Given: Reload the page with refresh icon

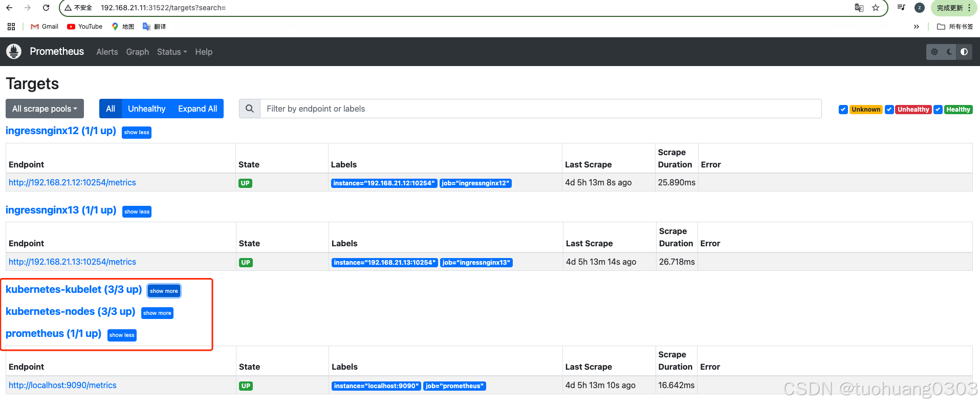Looking at the screenshot, I should coord(46,8).
